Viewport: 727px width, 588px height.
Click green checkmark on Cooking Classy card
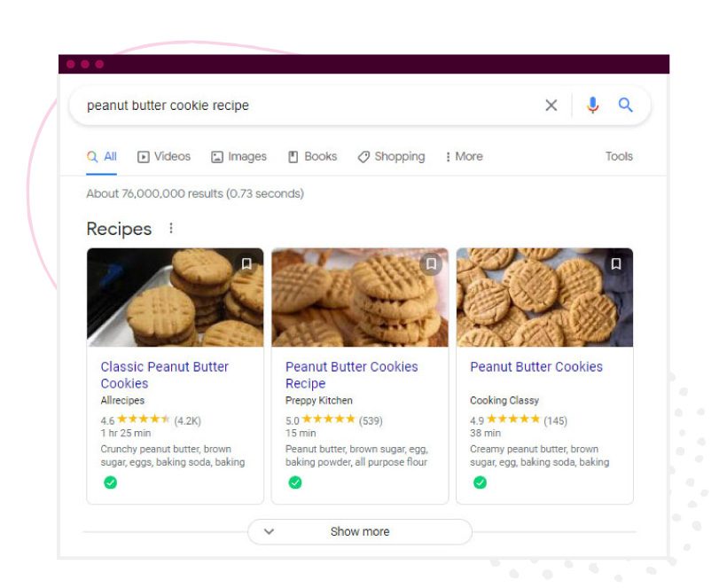point(480,482)
